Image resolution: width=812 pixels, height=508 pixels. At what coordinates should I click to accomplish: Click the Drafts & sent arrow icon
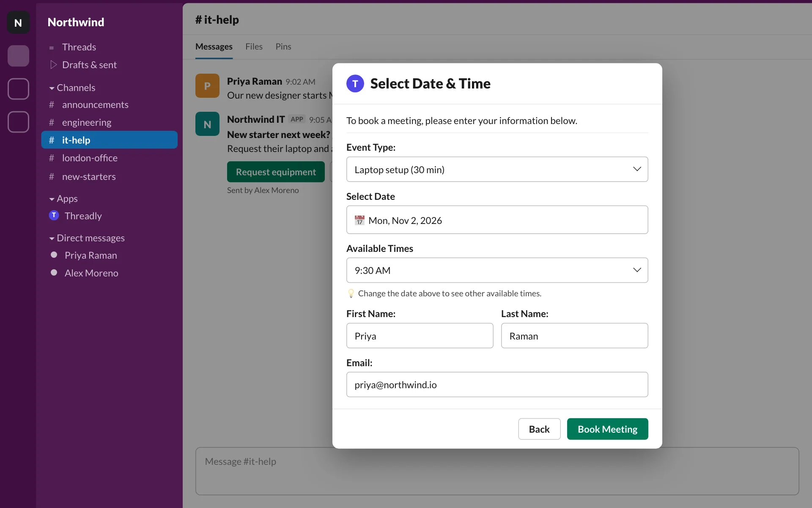click(53, 65)
